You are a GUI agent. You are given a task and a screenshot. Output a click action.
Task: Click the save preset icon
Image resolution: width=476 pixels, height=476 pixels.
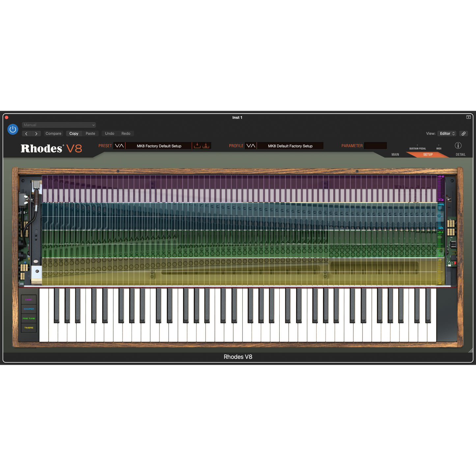point(197,145)
